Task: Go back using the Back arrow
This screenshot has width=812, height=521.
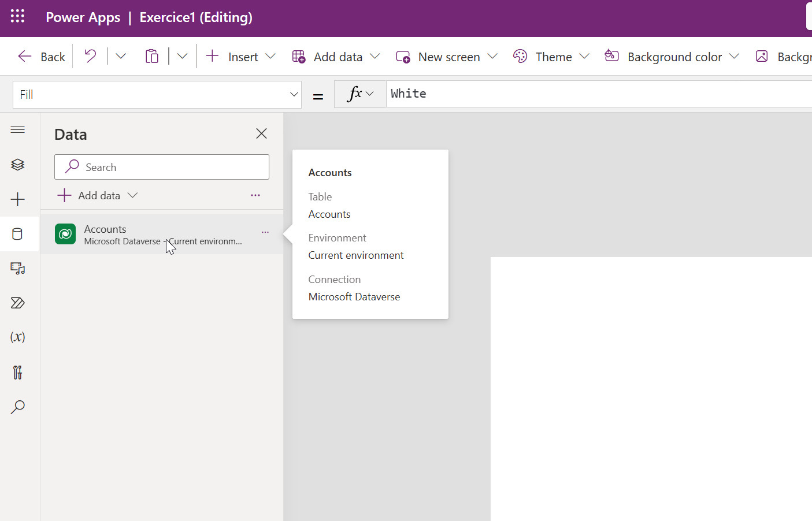Action: pyautogui.click(x=41, y=57)
